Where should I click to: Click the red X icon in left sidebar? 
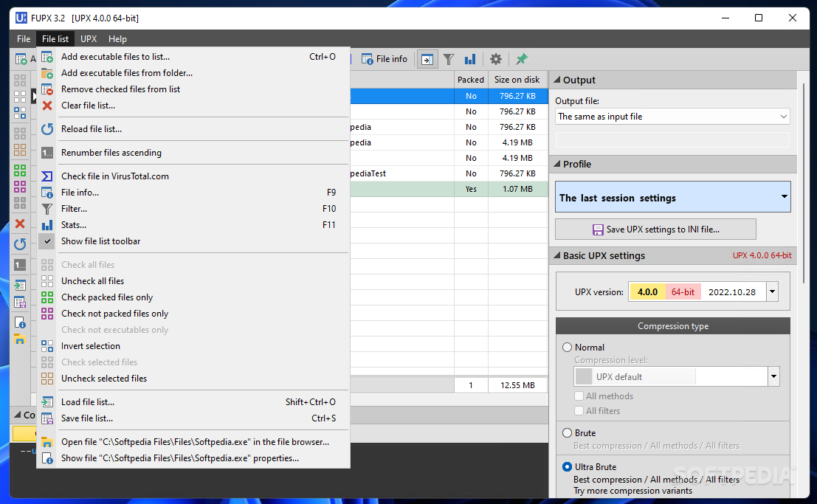[20, 224]
